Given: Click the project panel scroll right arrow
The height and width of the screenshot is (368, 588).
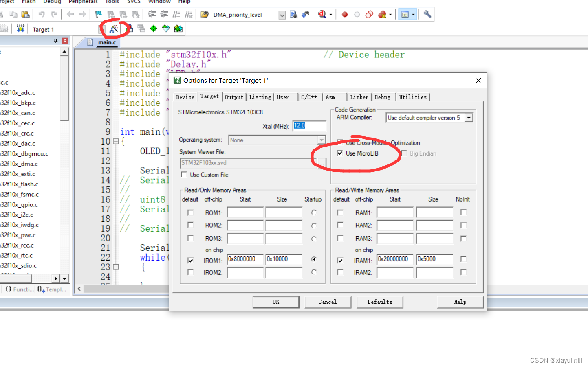Looking at the screenshot, I should [56, 278].
